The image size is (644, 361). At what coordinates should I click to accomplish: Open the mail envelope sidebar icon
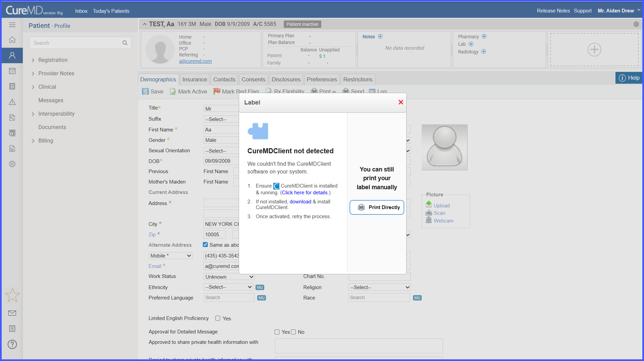point(12,313)
